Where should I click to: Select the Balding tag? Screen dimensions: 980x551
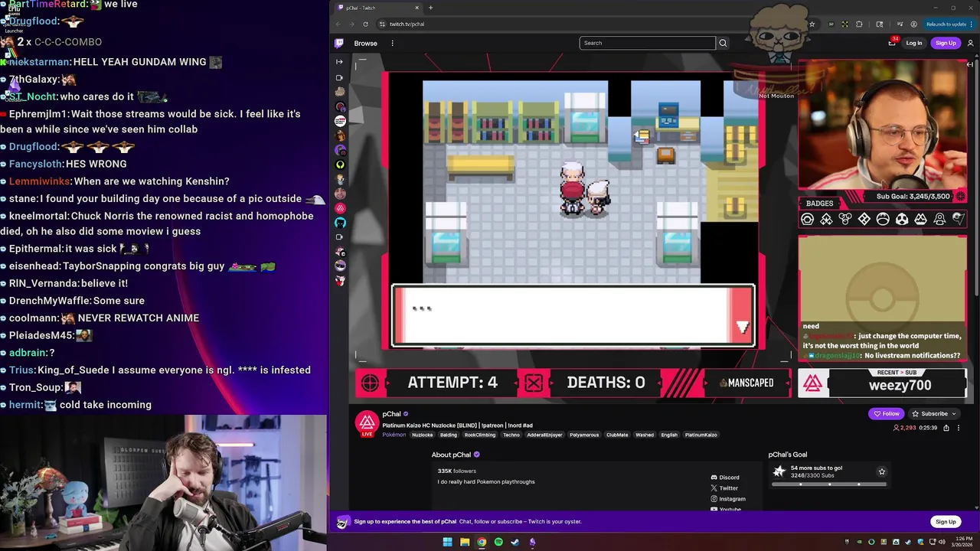(449, 435)
